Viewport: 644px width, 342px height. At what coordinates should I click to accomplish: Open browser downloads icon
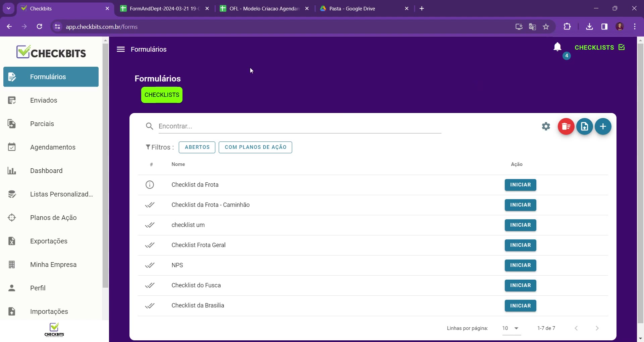(x=589, y=26)
